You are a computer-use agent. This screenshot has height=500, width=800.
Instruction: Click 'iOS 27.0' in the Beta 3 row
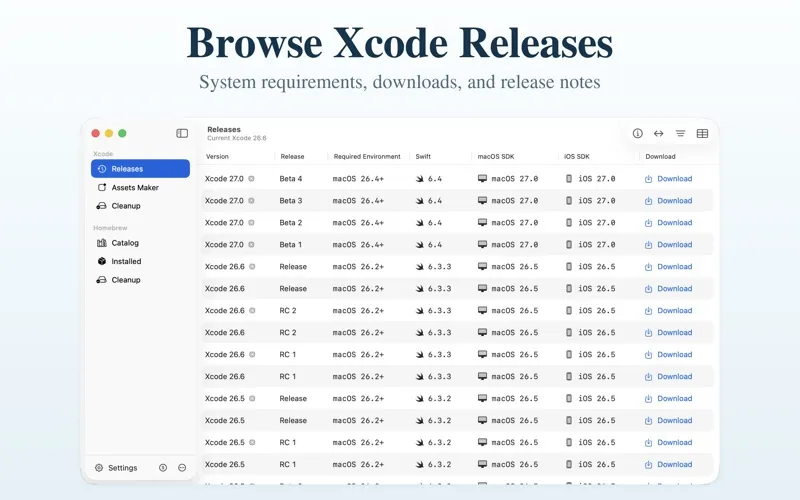click(596, 201)
